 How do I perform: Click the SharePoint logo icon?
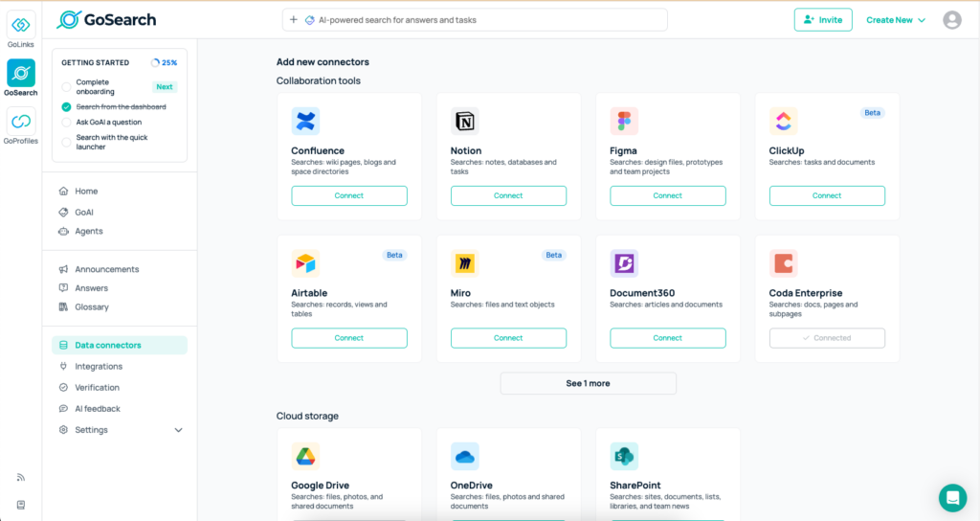pyautogui.click(x=624, y=456)
